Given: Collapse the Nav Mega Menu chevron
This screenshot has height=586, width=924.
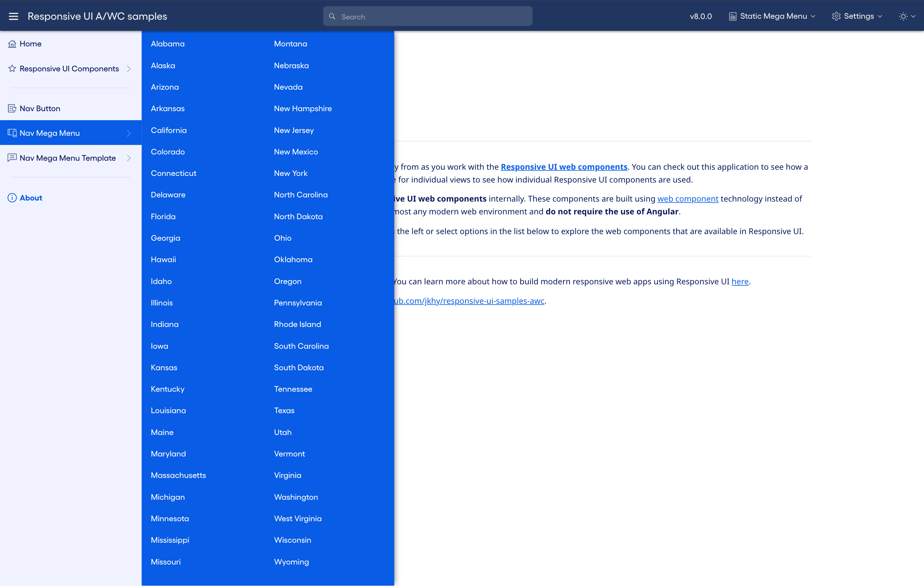Looking at the screenshot, I should [128, 133].
